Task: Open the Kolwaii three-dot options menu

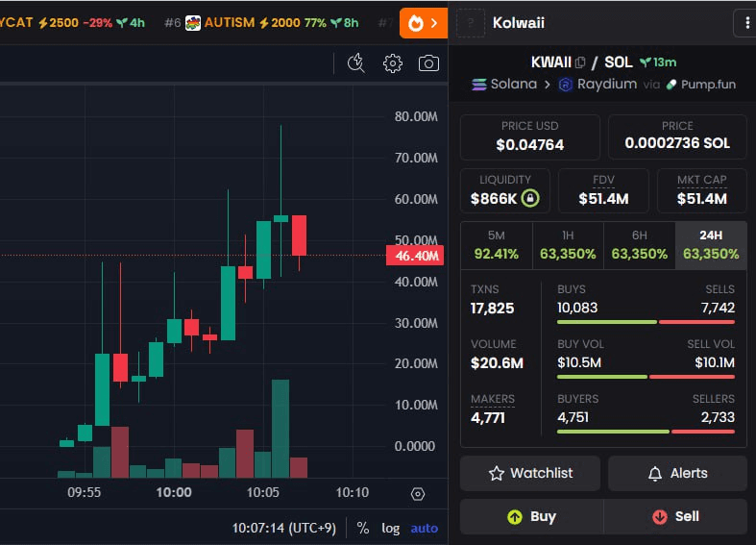Action: pyautogui.click(x=746, y=23)
